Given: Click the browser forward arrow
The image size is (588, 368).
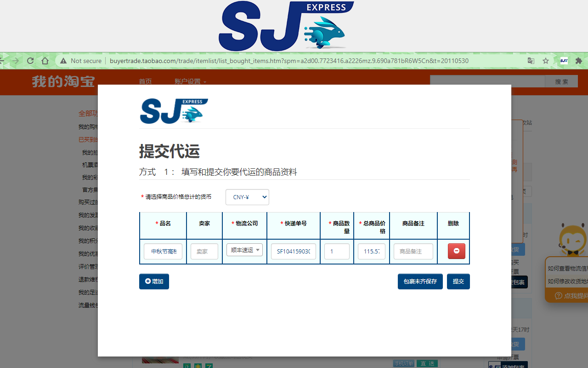Looking at the screenshot, I should (16, 61).
